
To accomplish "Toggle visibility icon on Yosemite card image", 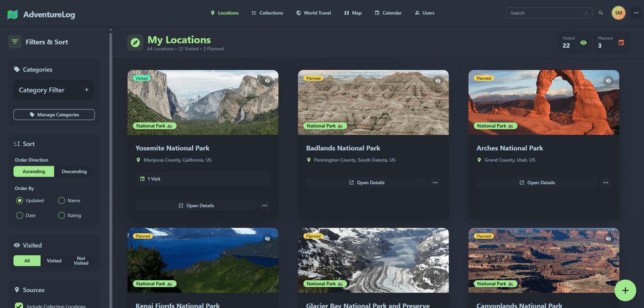I will coord(267,81).
